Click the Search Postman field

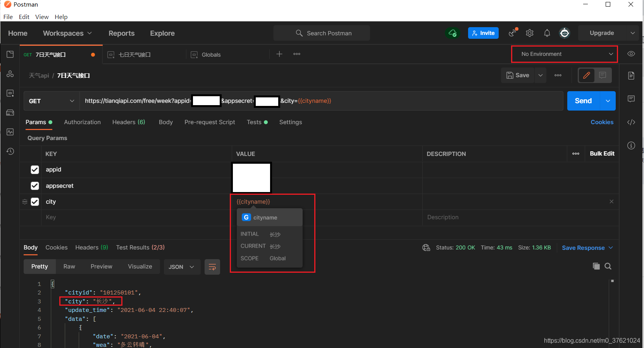pyautogui.click(x=322, y=33)
